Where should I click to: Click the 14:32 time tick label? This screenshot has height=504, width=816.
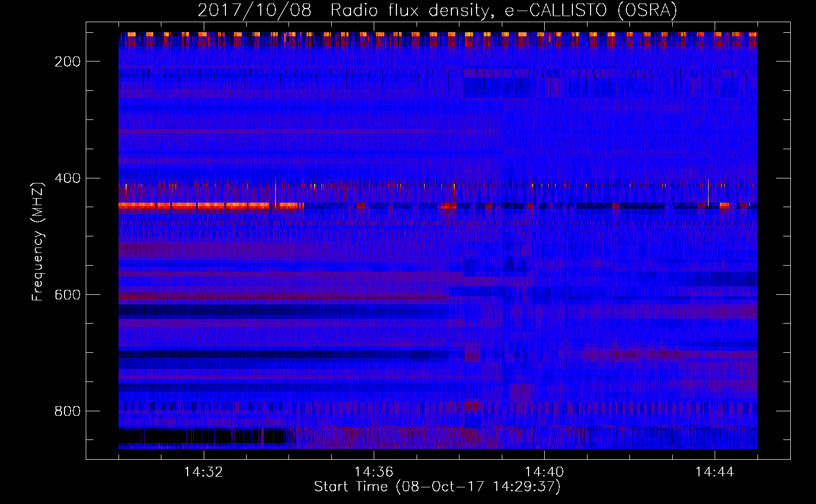point(203,472)
